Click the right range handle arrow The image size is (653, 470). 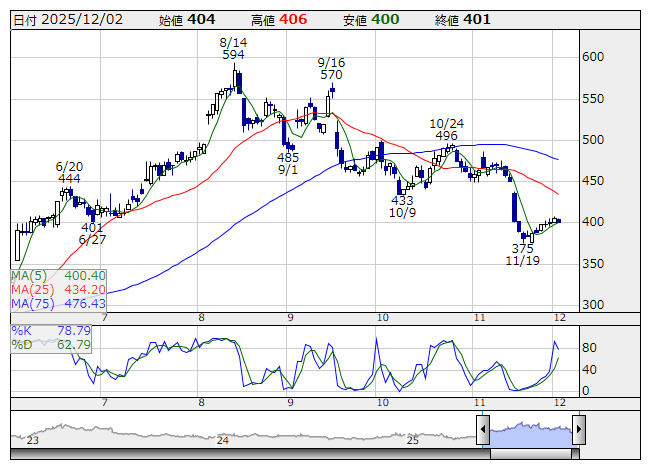point(578,430)
